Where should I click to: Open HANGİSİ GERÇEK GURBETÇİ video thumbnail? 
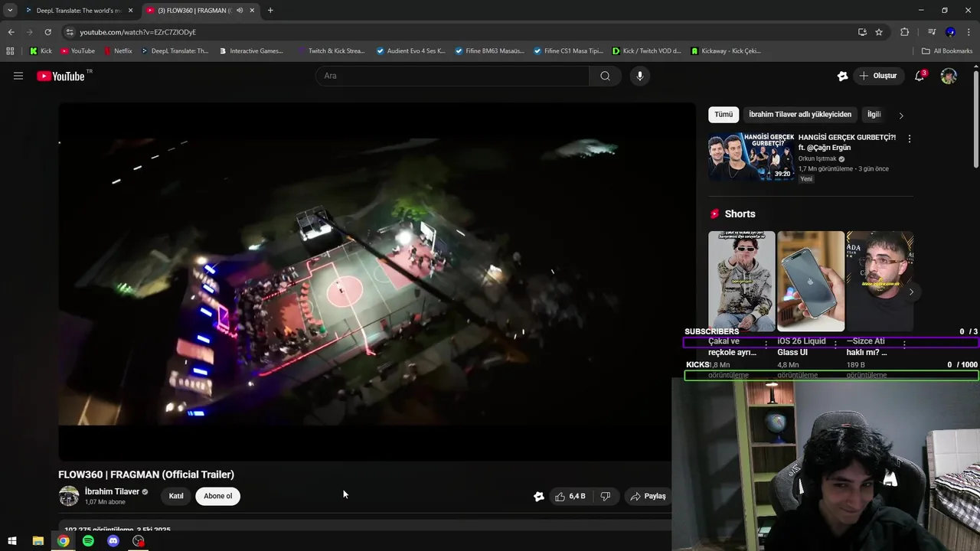(751, 157)
